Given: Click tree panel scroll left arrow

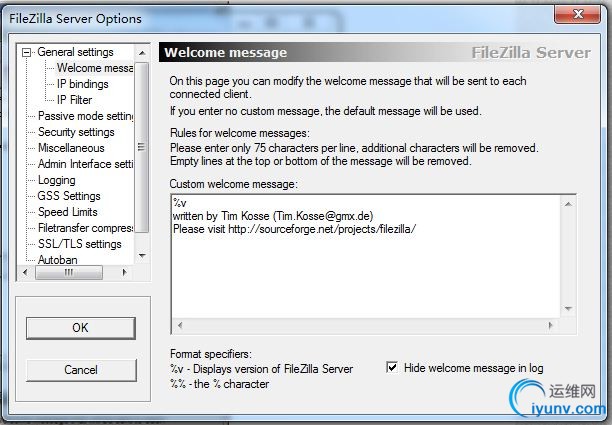Looking at the screenshot, I should tap(25, 272).
